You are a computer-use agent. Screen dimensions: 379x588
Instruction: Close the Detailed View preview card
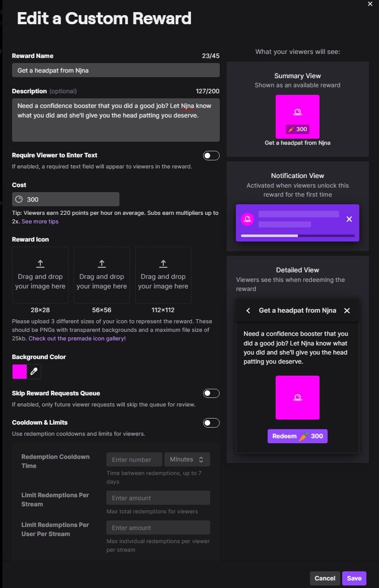(x=347, y=311)
